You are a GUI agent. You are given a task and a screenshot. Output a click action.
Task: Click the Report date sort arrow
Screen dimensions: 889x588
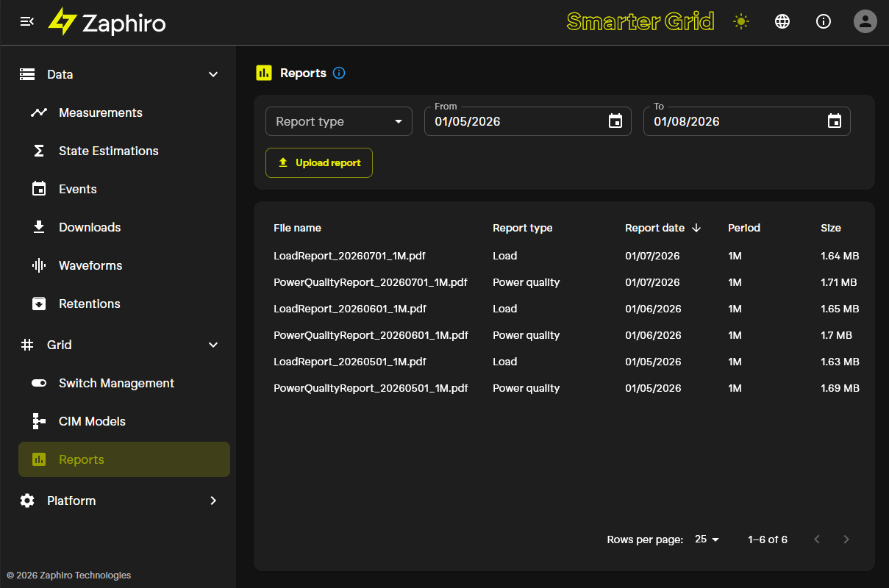tap(696, 228)
